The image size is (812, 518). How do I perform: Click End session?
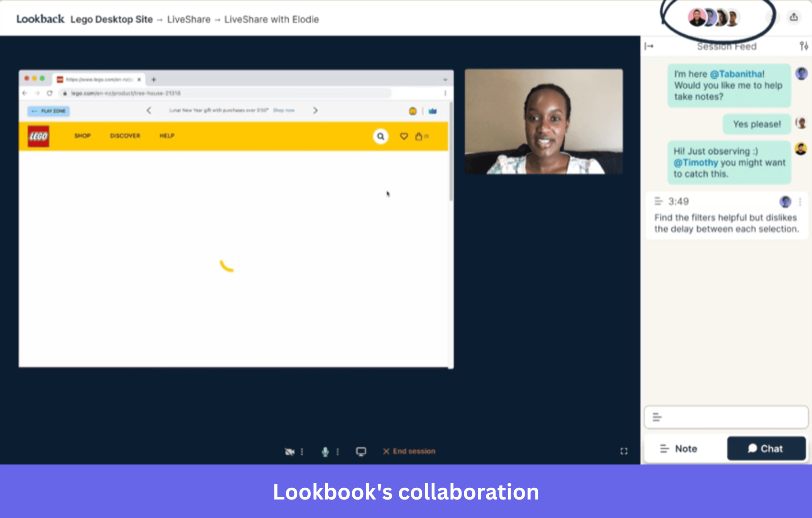[408, 451]
